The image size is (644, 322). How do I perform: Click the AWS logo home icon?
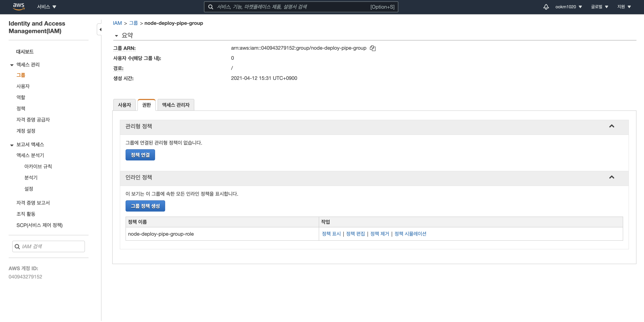pos(19,6)
